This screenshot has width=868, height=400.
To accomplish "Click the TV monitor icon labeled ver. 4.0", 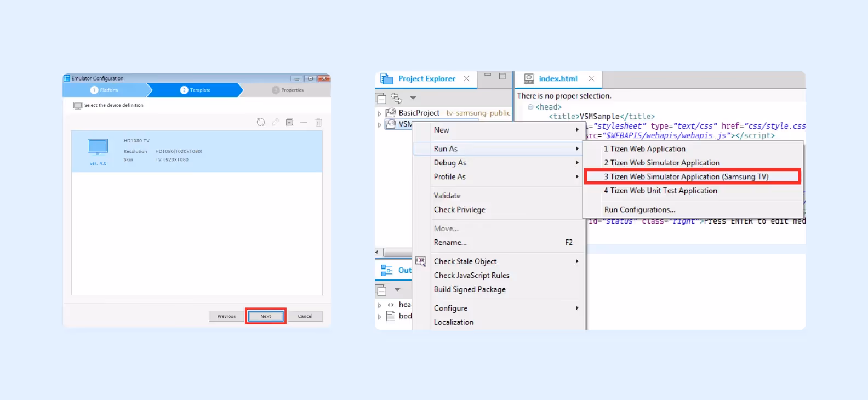I will (98, 147).
